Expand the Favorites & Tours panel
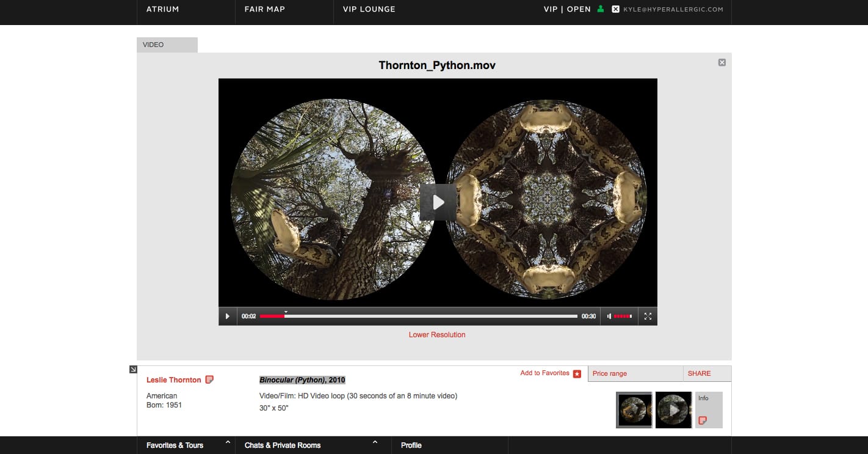Viewport: 868px width, 454px height. (228, 442)
